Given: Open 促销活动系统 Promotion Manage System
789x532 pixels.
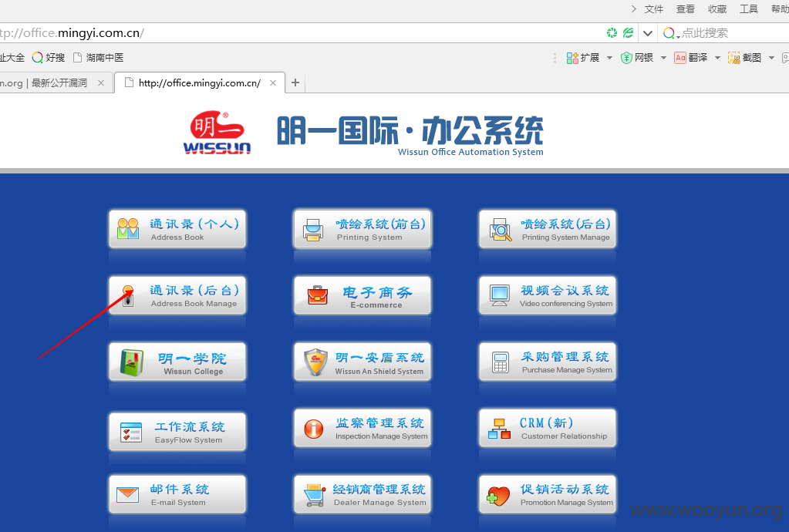Looking at the screenshot, I should 548,495.
